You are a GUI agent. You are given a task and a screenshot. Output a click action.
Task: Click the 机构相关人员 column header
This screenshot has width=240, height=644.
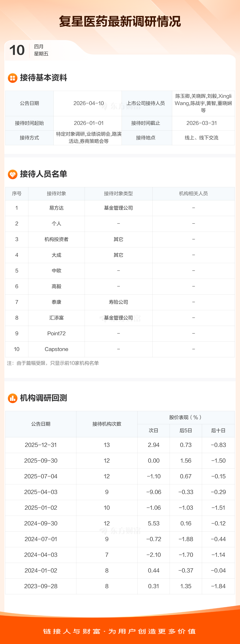click(x=193, y=194)
